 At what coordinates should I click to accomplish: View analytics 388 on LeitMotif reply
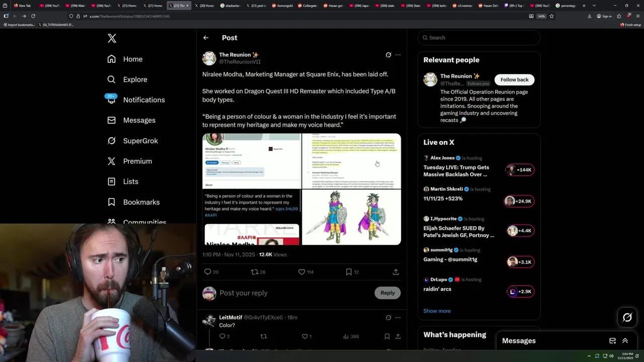click(x=351, y=336)
